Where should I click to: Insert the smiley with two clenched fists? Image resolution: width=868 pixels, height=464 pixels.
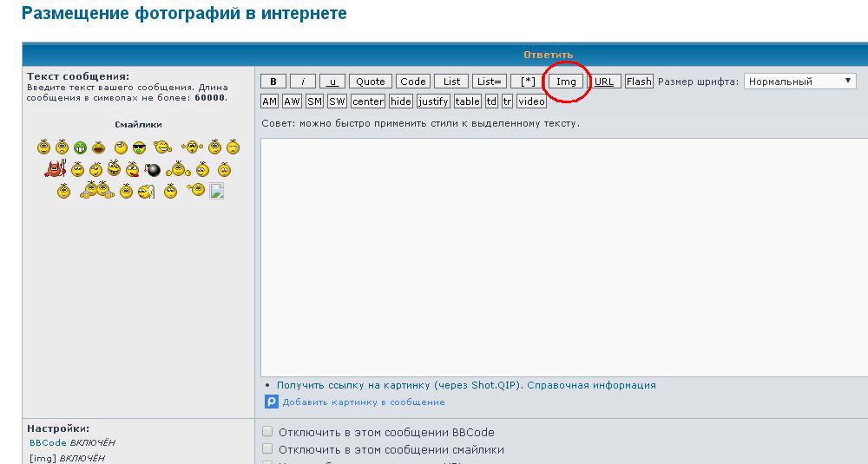tap(178, 170)
